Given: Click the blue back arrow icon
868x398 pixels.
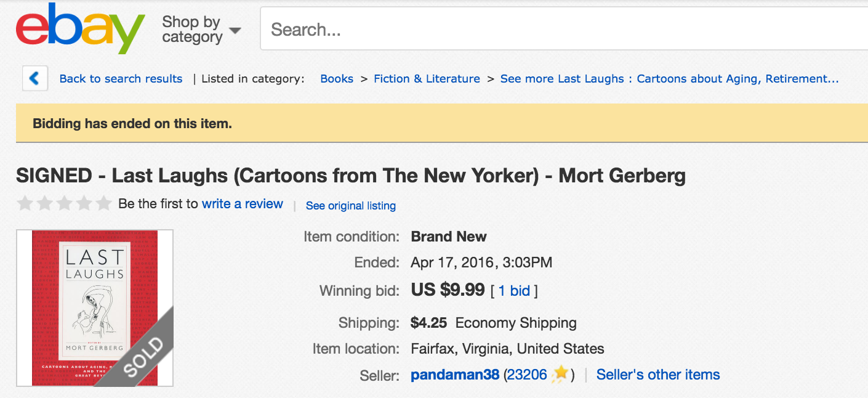Looking at the screenshot, I should point(35,78).
